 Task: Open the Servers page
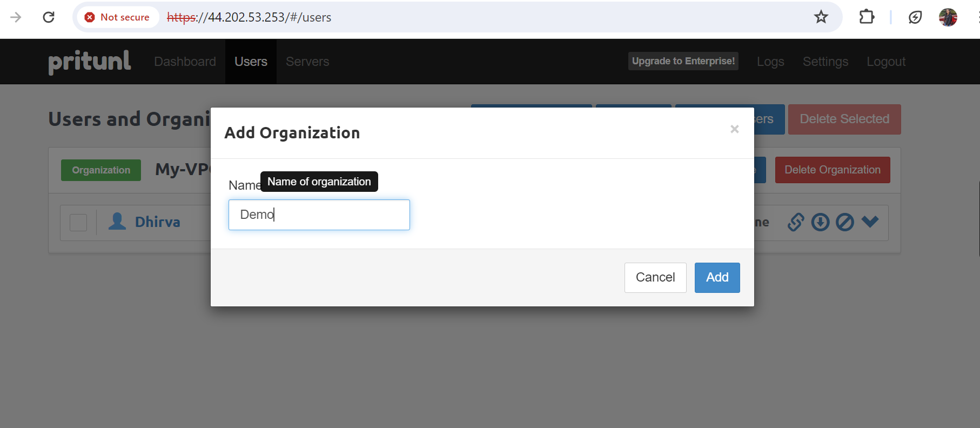click(x=307, y=62)
